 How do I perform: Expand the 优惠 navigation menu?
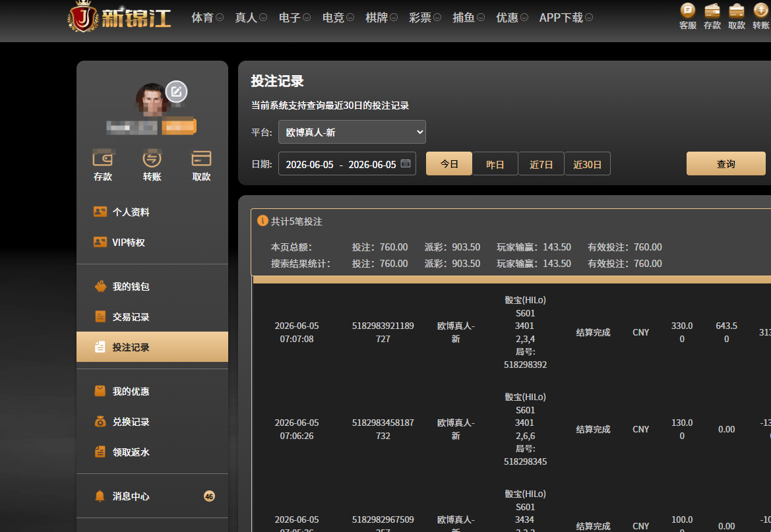tap(512, 18)
